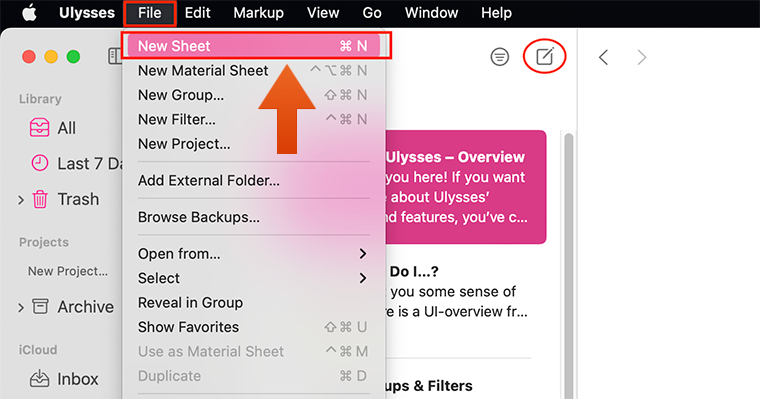Expand the Open from... submenu
This screenshot has height=399, width=760.
pyautogui.click(x=254, y=254)
